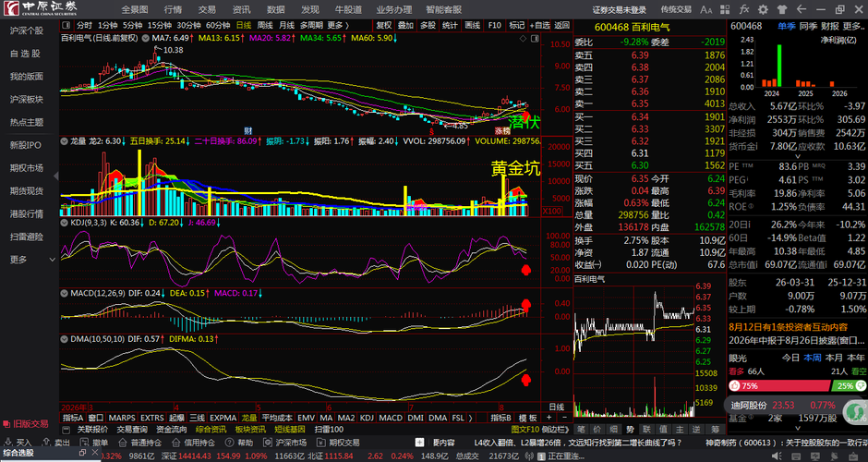Switch to the MACD indicator tab

tap(391, 418)
